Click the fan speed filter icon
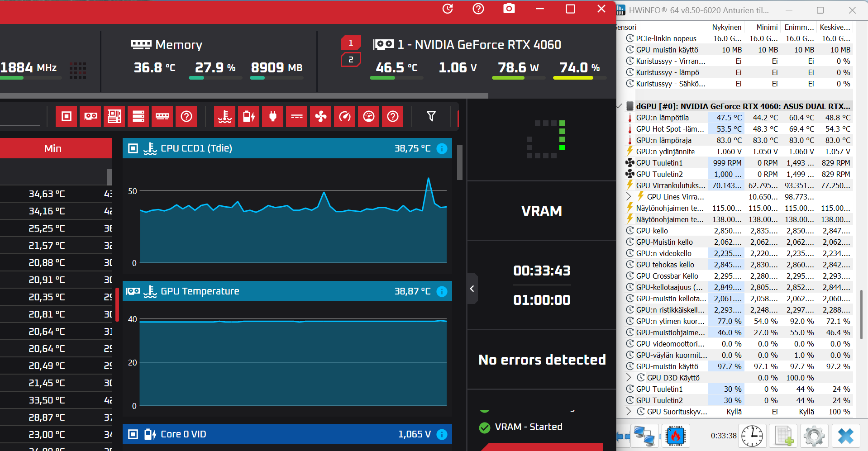The width and height of the screenshot is (868, 451). (321, 117)
